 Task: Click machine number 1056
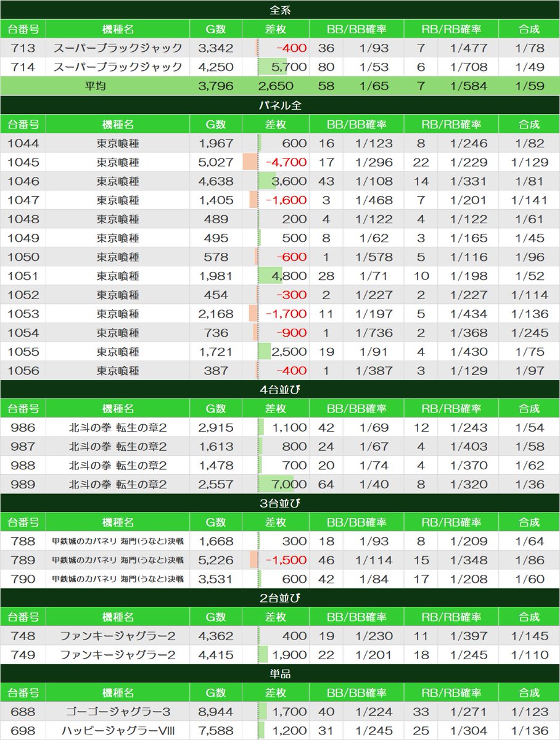[x=23, y=371]
